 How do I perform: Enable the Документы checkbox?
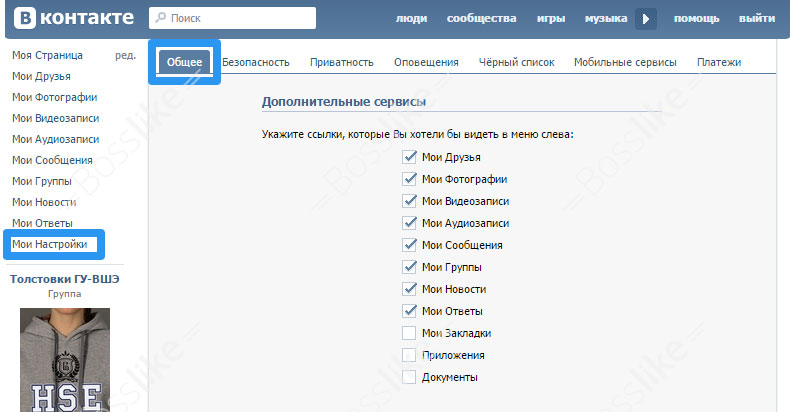click(409, 377)
